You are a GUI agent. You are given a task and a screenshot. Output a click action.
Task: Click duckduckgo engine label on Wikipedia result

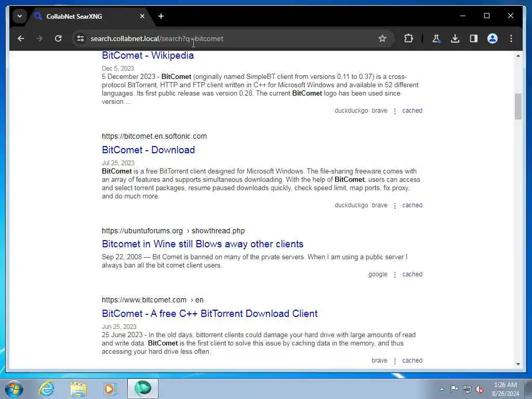tap(351, 111)
